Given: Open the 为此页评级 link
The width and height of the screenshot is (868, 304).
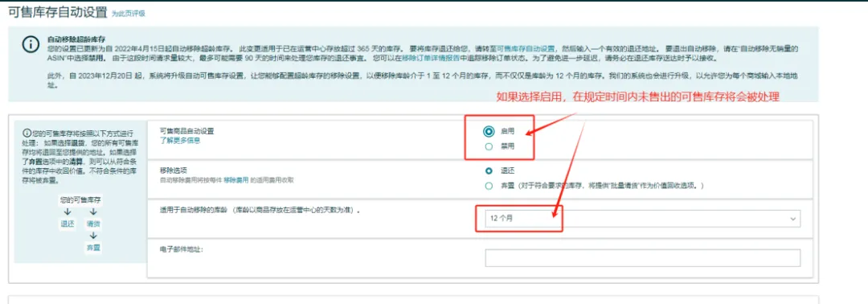Looking at the screenshot, I should click(128, 14).
